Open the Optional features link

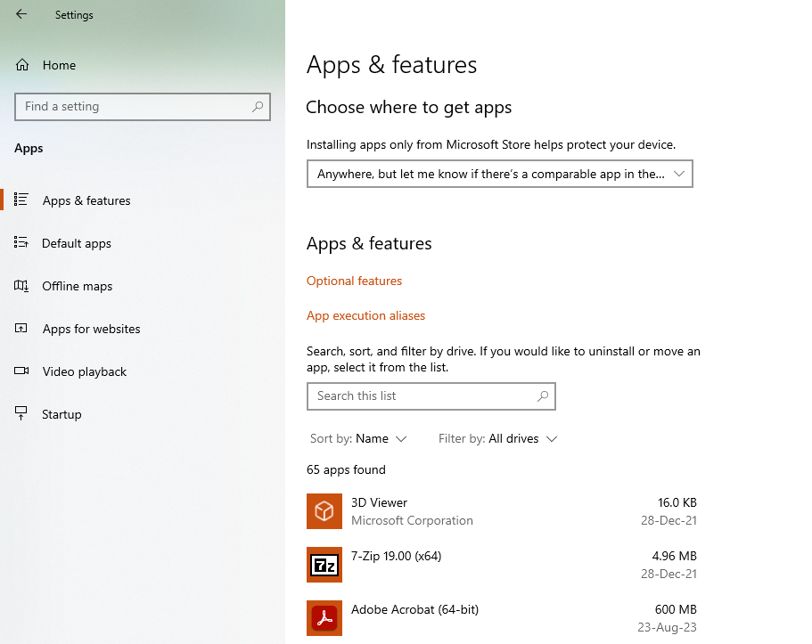(x=354, y=281)
